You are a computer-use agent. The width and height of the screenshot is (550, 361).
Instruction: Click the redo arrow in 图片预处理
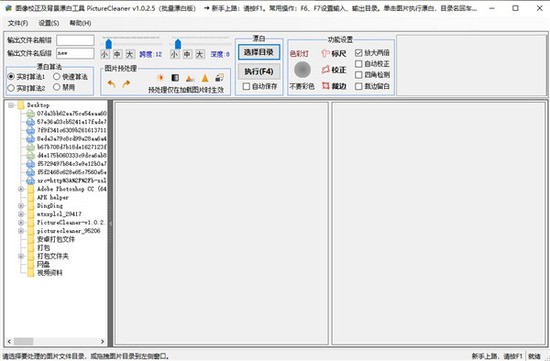click(126, 84)
